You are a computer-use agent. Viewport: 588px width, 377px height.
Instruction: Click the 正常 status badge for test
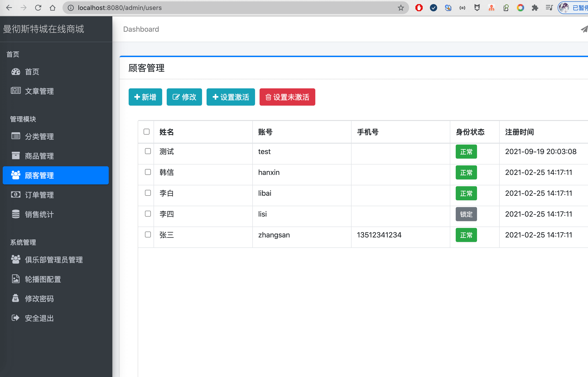click(466, 152)
